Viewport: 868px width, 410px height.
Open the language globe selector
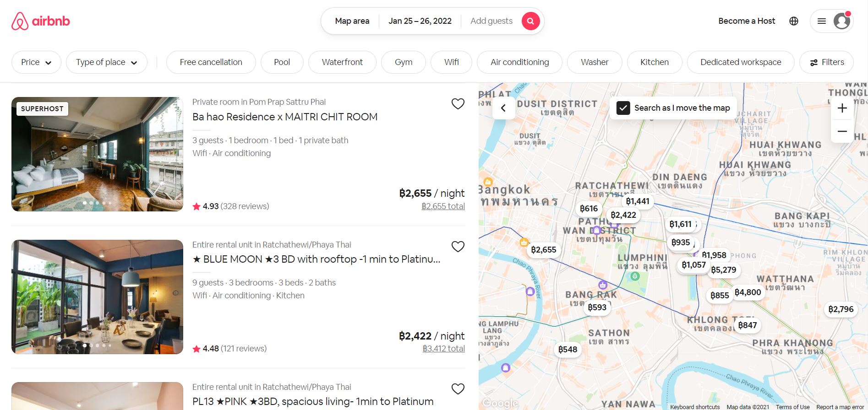coord(794,21)
